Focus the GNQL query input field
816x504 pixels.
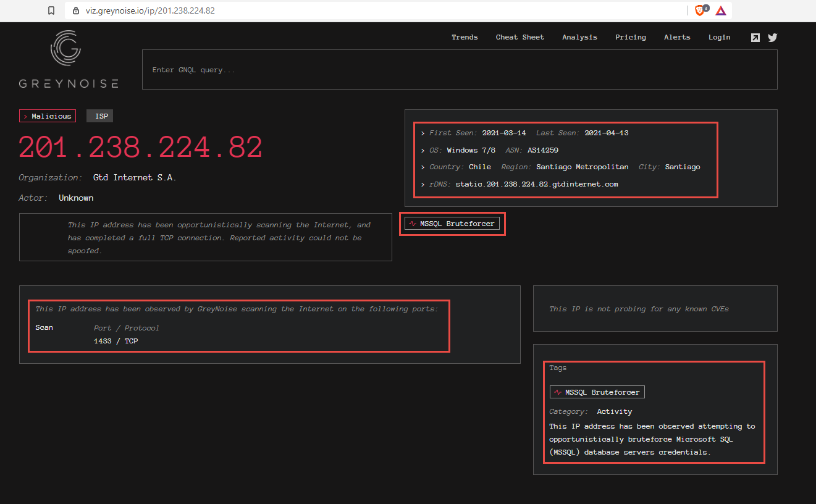[x=460, y=70]
